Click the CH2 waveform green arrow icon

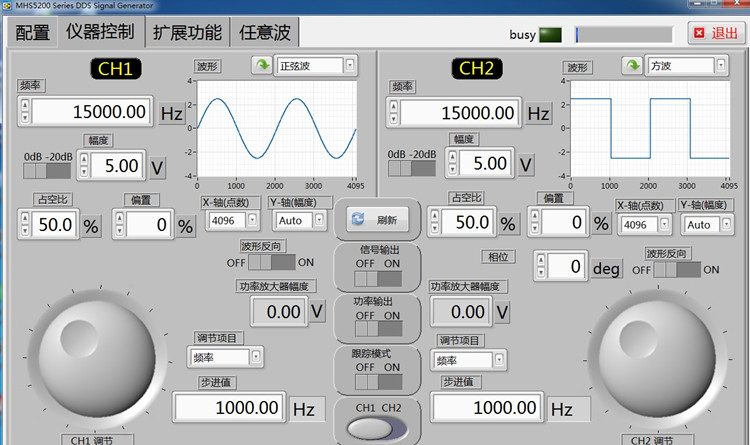pos(632,66)
